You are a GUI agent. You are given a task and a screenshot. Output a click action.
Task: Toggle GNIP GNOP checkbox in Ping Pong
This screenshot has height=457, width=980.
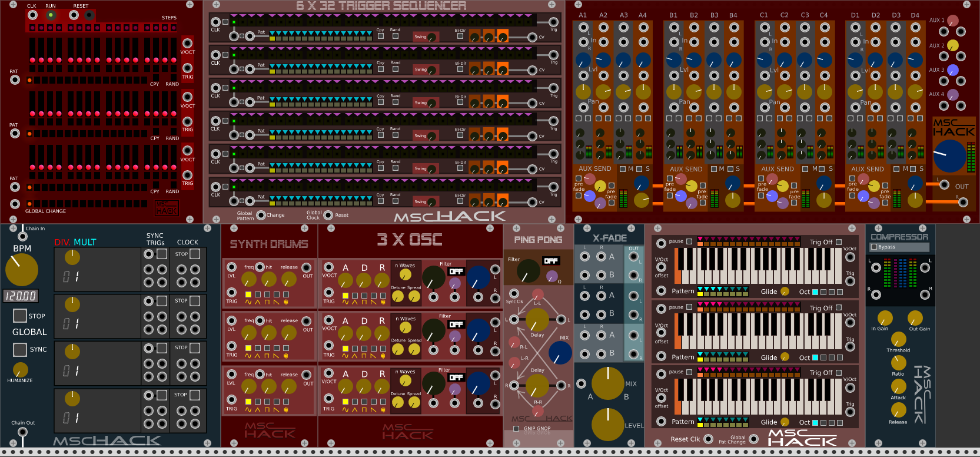coord(516,429)
